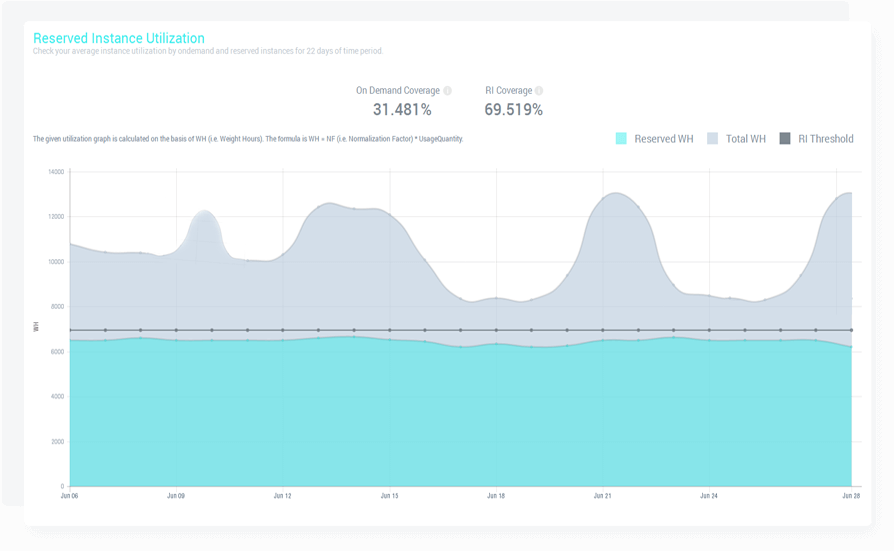Click the 14000 y-axis label
The height and width of the screenshot is (551, 894).
tap(55, 172)
